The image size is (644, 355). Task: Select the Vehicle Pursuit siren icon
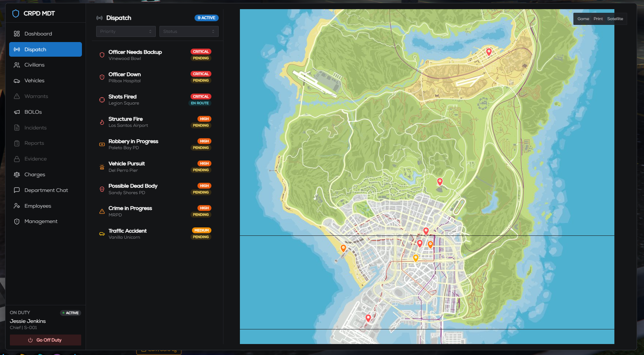click(102, 167)
